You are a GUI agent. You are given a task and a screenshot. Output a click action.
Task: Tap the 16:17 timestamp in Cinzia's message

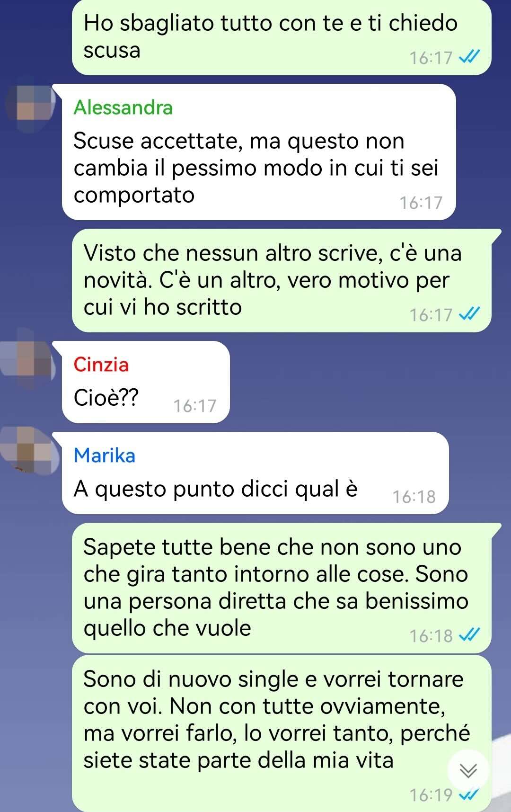pyautogui.click(x=194, y=406)
